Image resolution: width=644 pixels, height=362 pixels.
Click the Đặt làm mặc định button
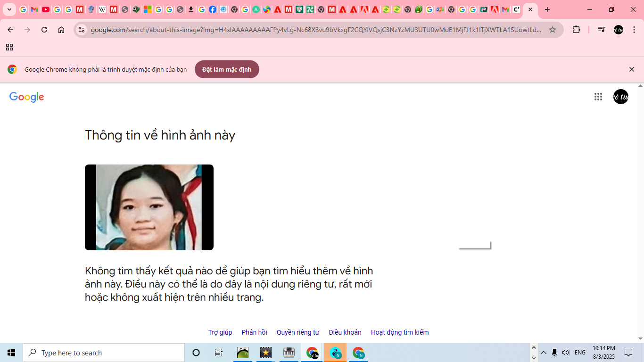pyautogui.click(x=227, y=69)
